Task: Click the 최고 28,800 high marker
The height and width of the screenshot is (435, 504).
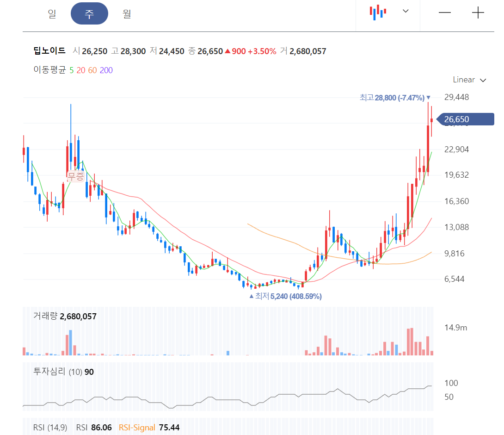Action: click(395, 98)
